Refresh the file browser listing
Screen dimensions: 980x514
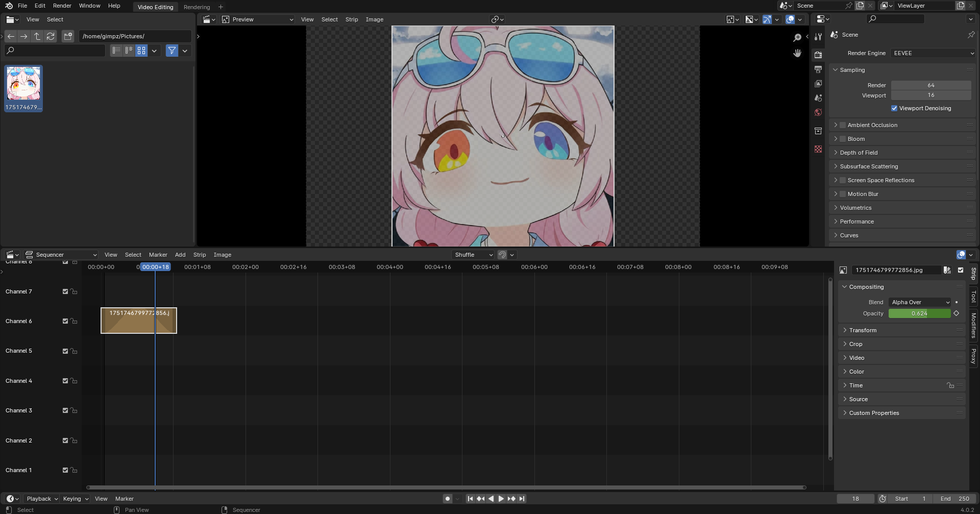(x=50, y=36)
